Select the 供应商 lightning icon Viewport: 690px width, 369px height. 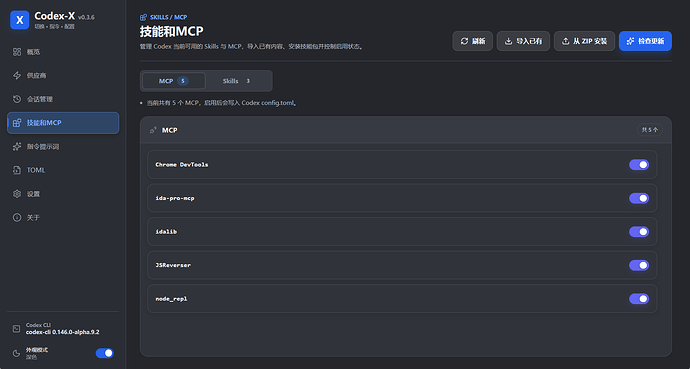(17, 76)
